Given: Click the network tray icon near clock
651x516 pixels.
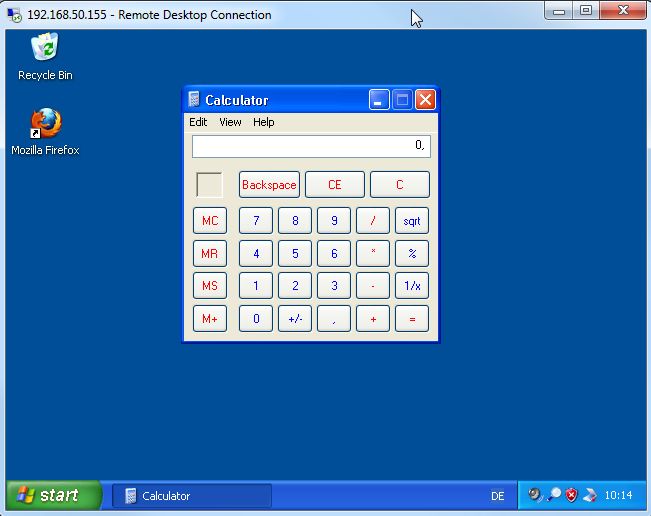Looking at the screenshot, I should (x=589, y=495).
